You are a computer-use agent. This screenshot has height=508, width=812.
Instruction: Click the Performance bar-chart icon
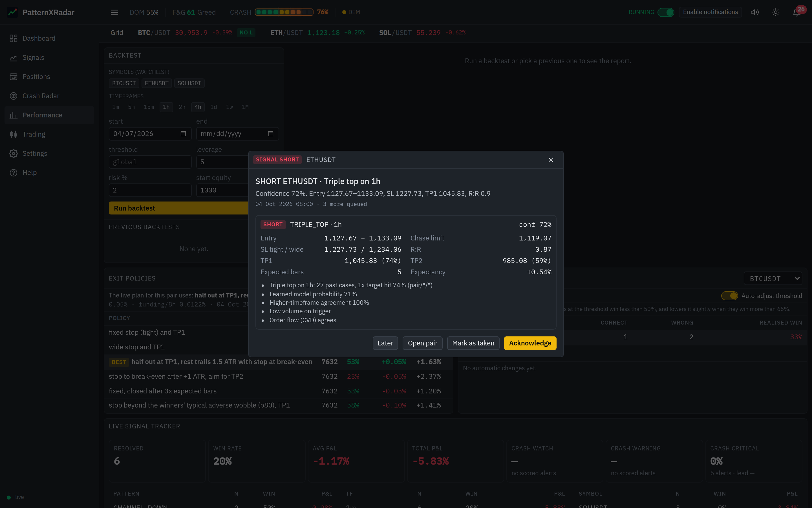click(x=14, y=115)
